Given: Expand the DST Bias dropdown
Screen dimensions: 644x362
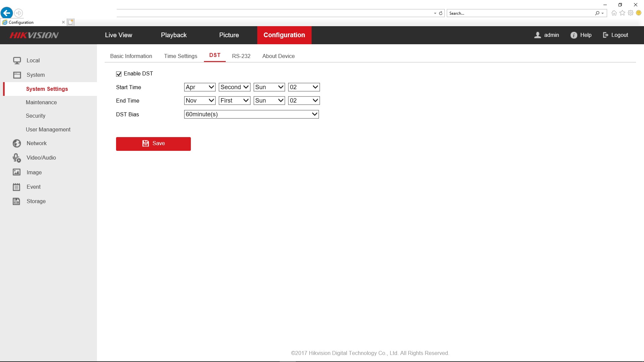Looking at the screenshot, I should (x=251, y=114).
